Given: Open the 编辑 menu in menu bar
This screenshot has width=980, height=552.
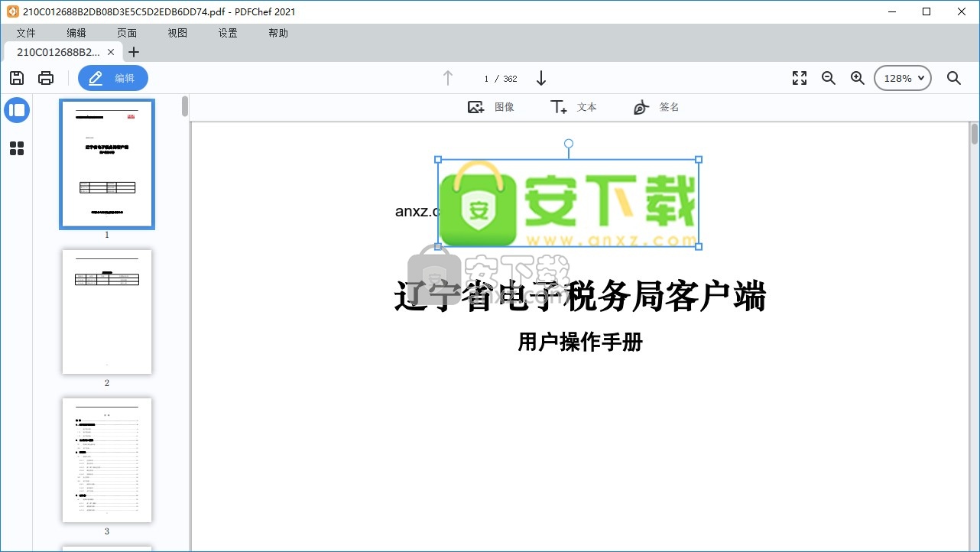Looking at the screenshot, I should click(76, 33).
